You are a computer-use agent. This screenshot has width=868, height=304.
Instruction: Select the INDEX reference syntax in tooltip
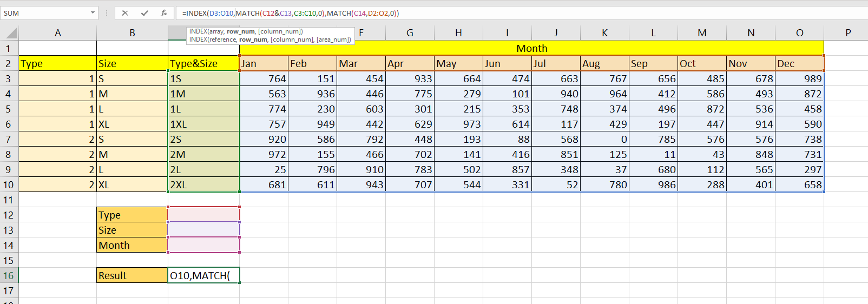tap(269, 39)
